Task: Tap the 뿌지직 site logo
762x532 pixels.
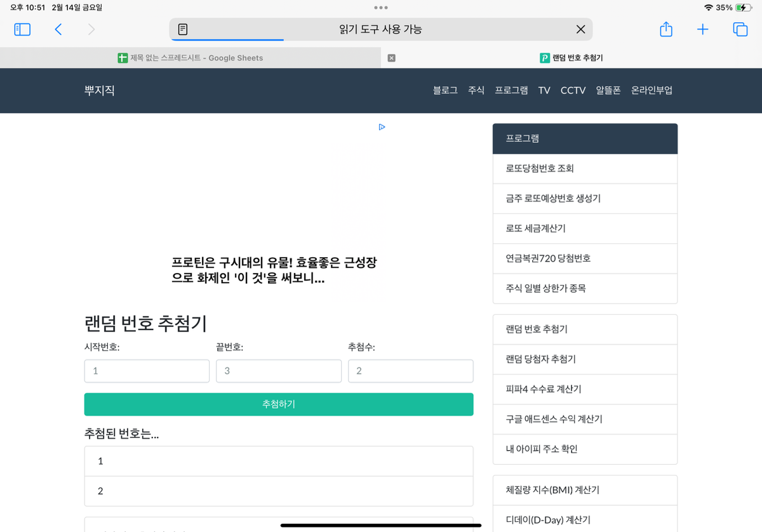Action: [100, 90]
